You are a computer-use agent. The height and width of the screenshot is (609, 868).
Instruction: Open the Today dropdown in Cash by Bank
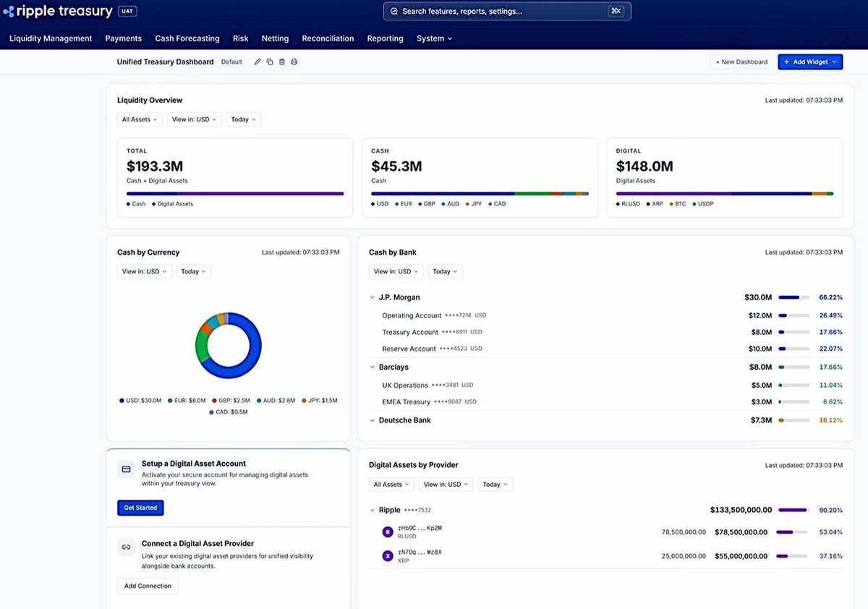tap(445, 272)
